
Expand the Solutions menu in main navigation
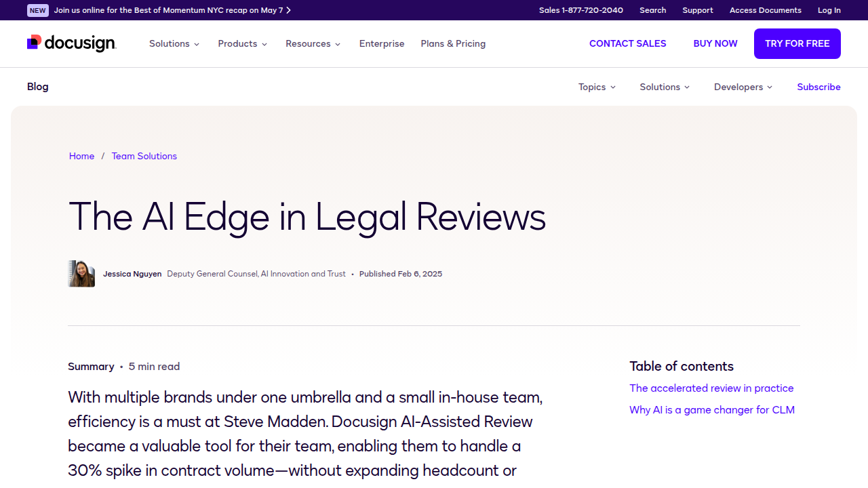[x=174, y=43]
